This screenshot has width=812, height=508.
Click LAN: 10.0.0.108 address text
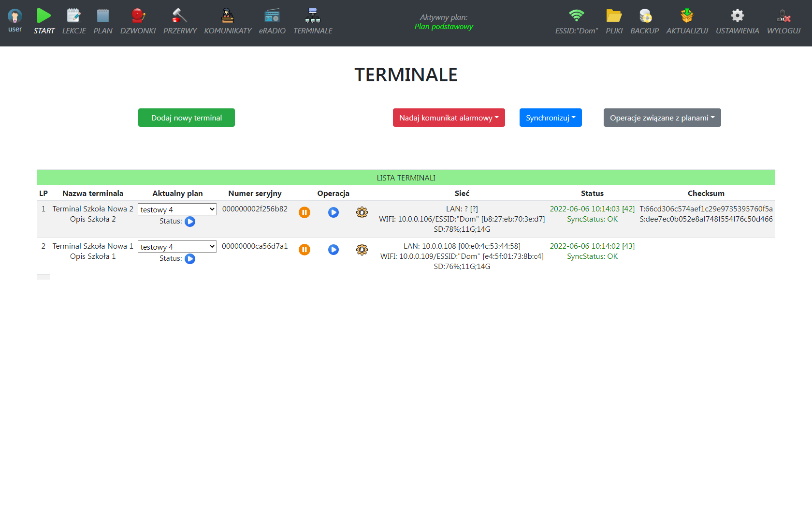pyautogui.click(x=462, y=246)
